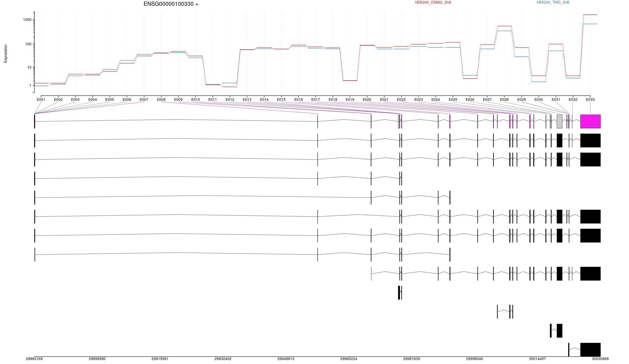Viewport: 629px width, 364px height.
Task: Click the blue E033 expression segment
Action: click(x=590, y=24)
